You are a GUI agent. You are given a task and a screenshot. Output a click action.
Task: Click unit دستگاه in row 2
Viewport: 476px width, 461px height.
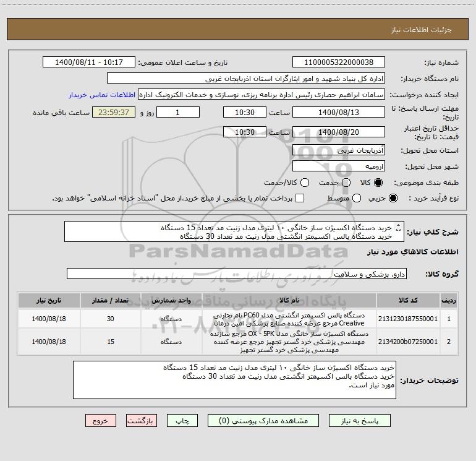point(171,342)
